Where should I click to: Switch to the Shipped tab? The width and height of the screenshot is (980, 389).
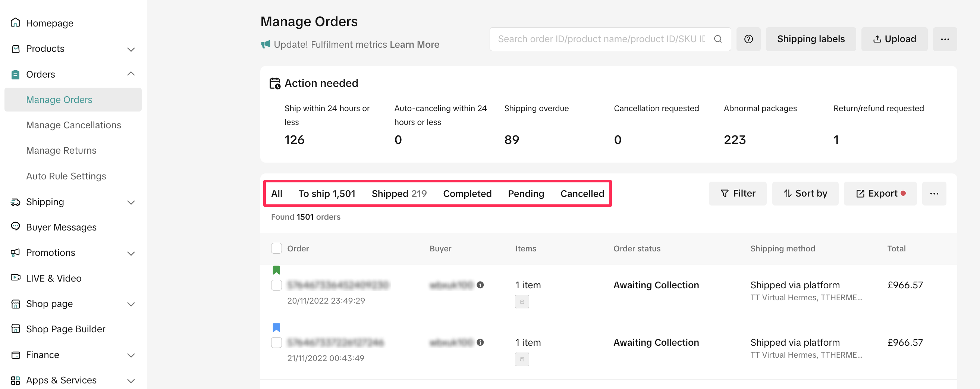coord(399,194)
